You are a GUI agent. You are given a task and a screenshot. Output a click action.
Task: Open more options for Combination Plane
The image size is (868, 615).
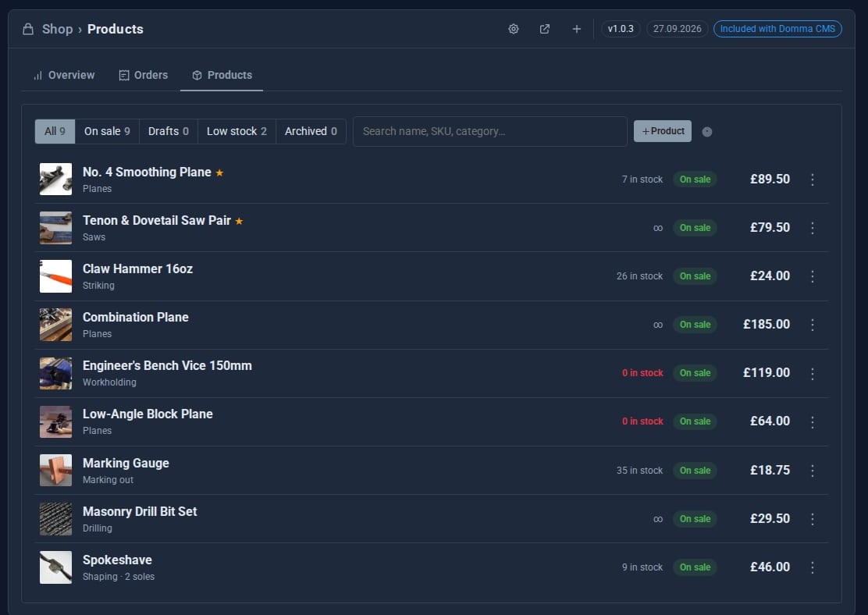tap(812, 325)
